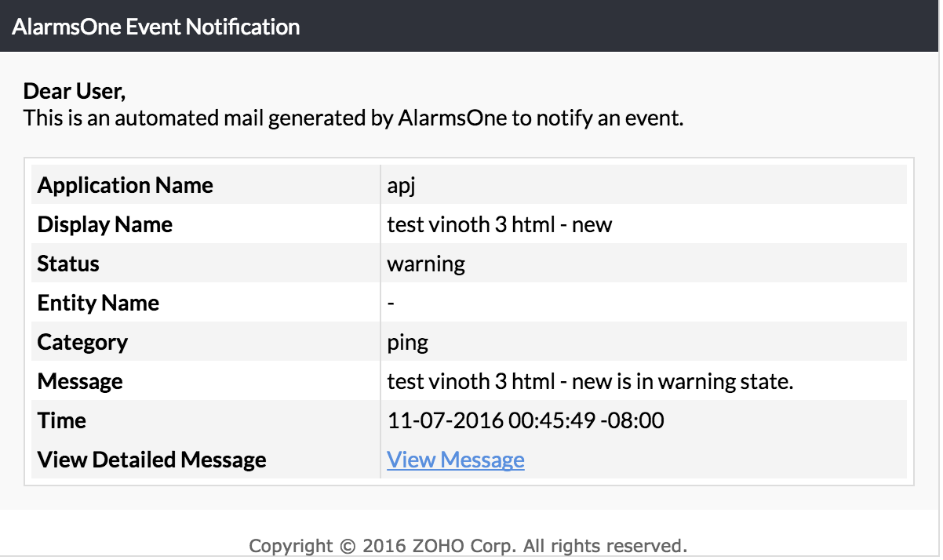Image resolution: width=943 pixels, height=560 pixels.
Task: Click the ping category value
Action: (408, 343)
